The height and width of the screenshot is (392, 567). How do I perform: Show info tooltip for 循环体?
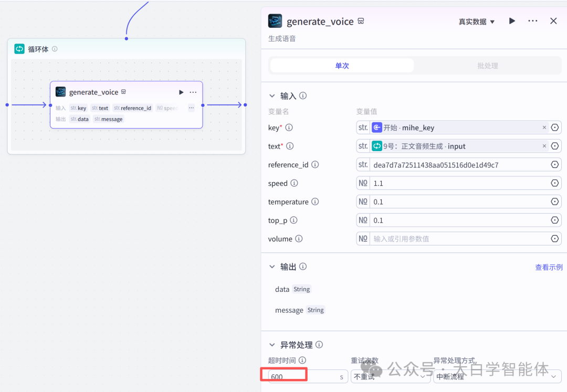[x=55, y=49]
